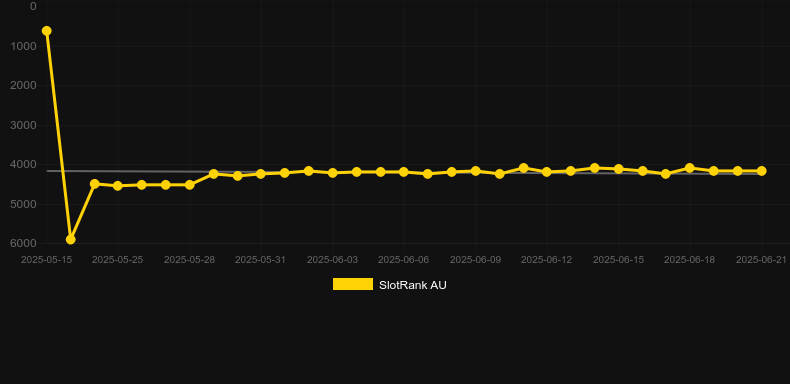The width and height of the screenshot is (790, 384).
Task: Select the data point for 2025-06-03
Action: pos(333,173)
